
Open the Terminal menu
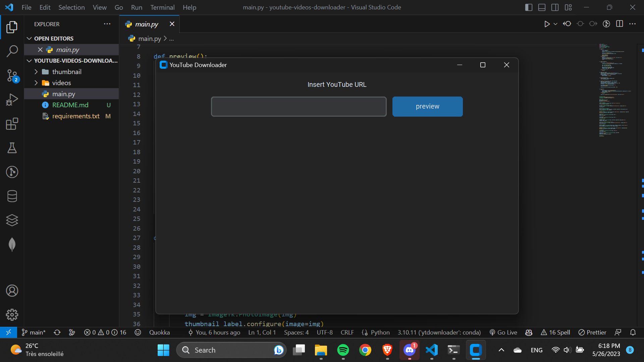pyautogui.click(x=162, y=7)
